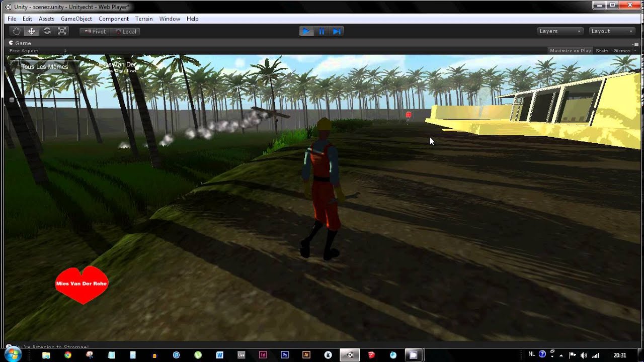Select the Scale transform tool
The width and height of the screenshot is (644, 362).
coord(62,31)
